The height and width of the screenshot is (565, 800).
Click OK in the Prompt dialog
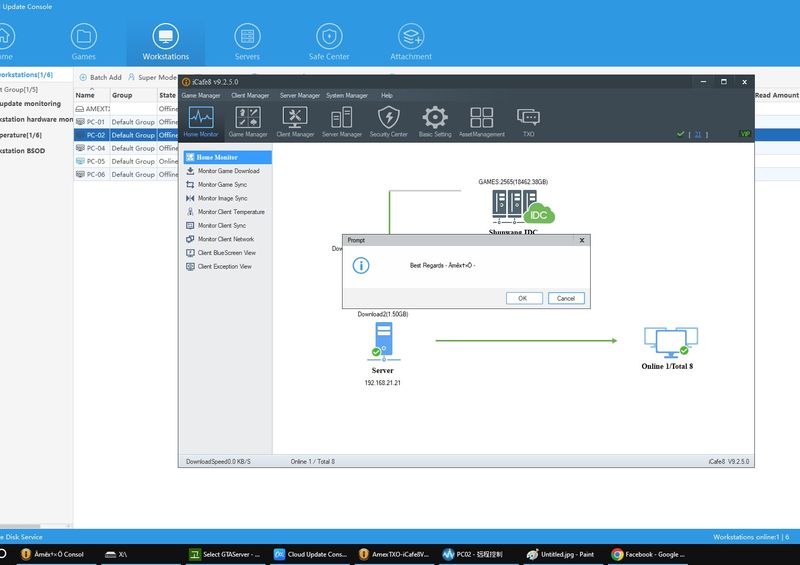(524, 298)
